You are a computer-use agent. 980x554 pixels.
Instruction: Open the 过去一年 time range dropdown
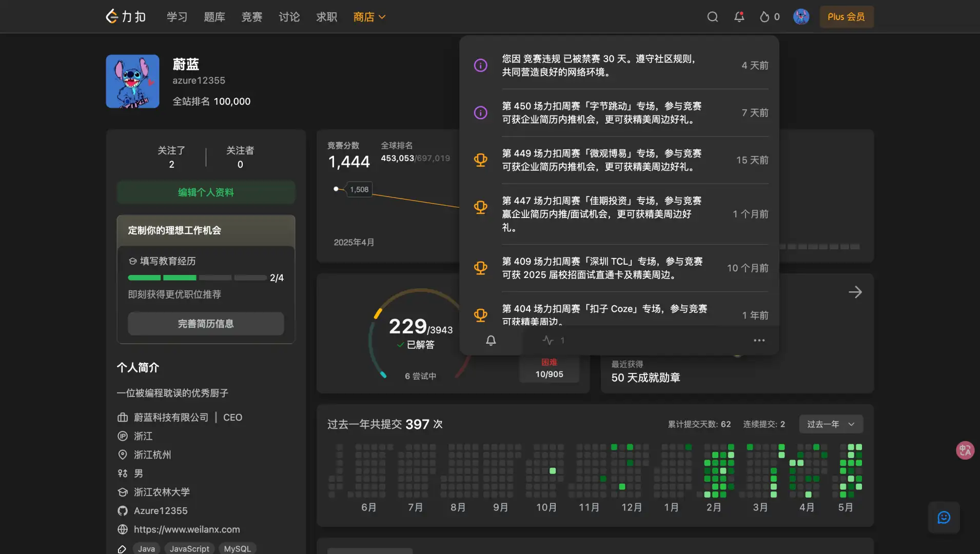830,424
